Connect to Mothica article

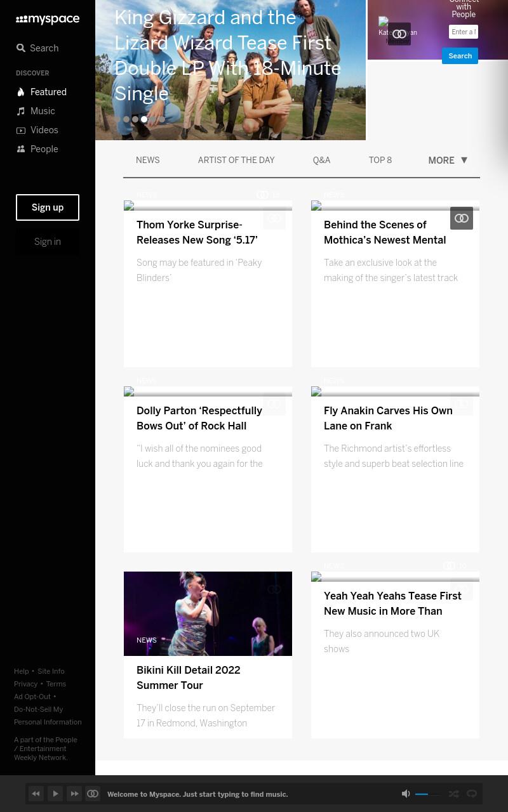click(x=462, y=218)
